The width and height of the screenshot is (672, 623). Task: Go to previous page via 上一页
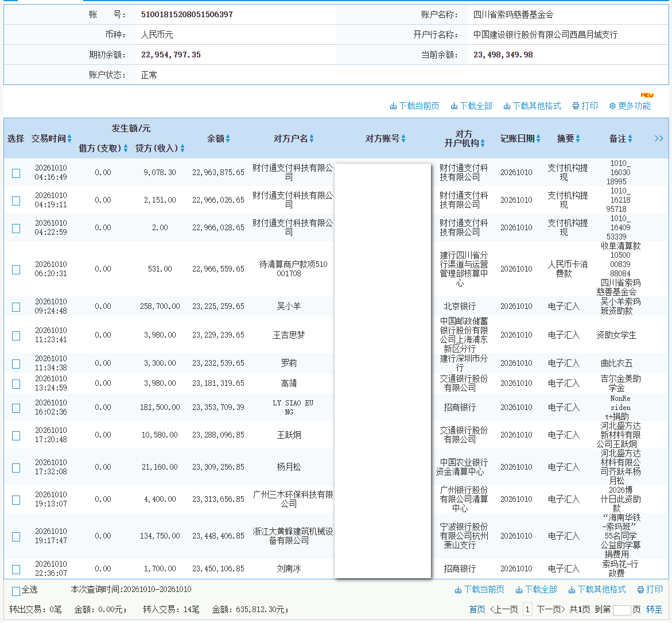504,610
